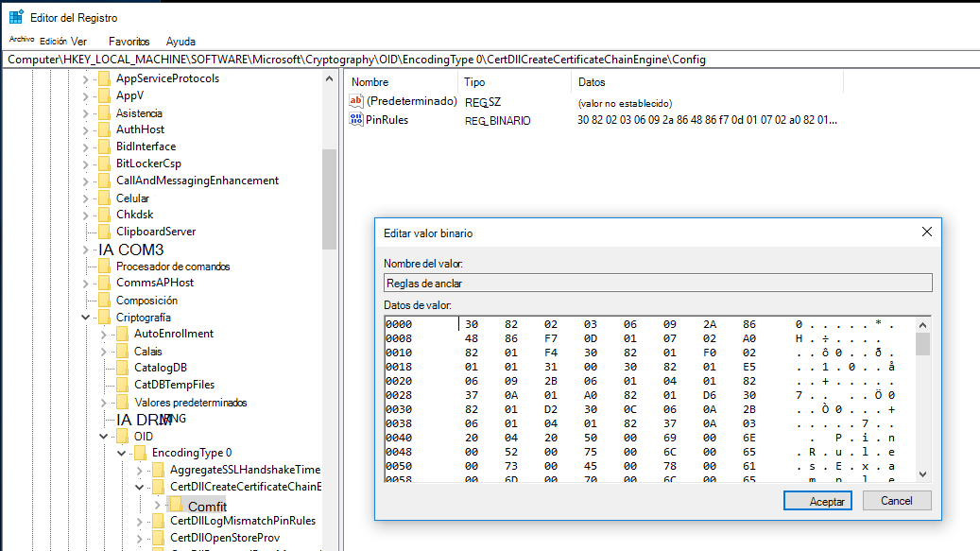980x551 pixels.
Task: Collapse the Criptografía tree node
Action: [x=86, y=318]
